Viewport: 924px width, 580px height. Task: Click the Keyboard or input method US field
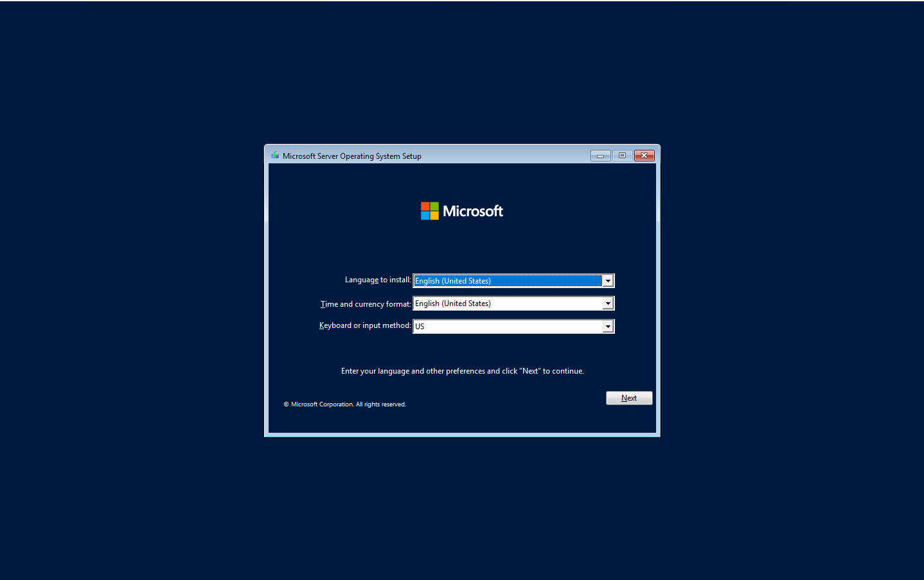pyautogui.click(x=508, y=327)
